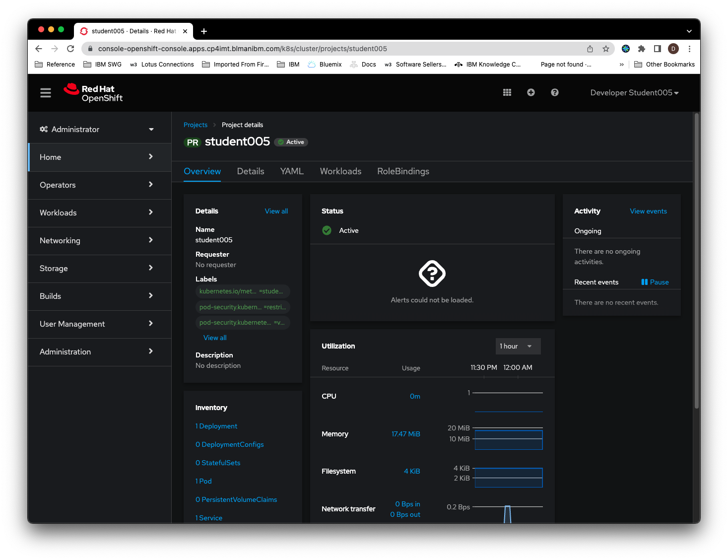Switch to the Details tab
728x560 pixels.
(x=251, y=171)
